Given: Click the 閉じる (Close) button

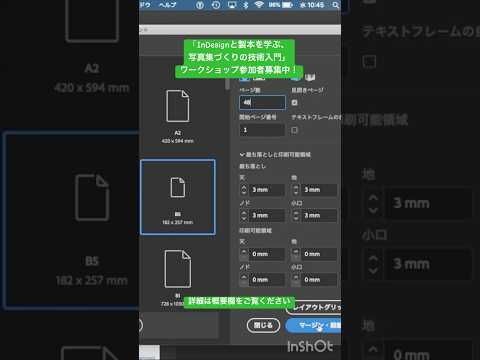Looking at the screenshot, I should [263, 325].
